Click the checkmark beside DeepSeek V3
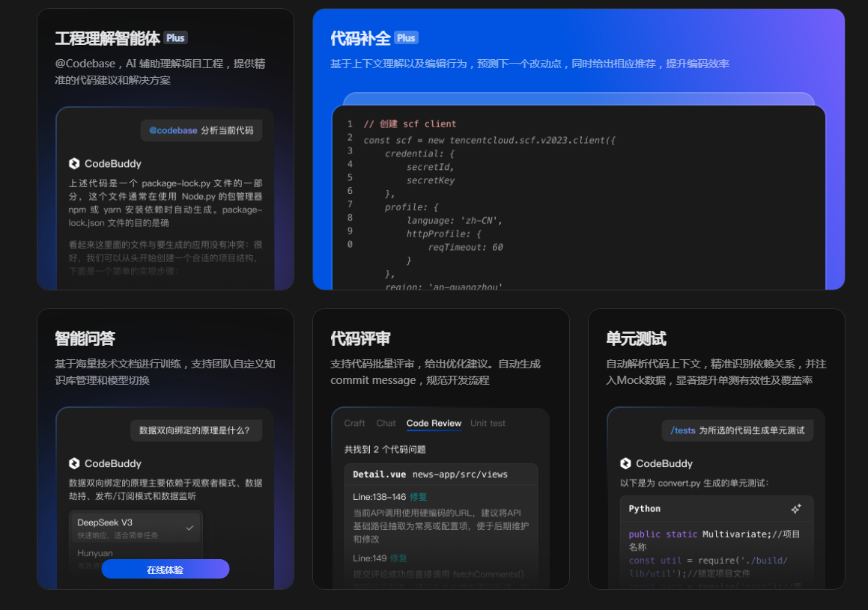The image size is (868, 610). point(189,528)
